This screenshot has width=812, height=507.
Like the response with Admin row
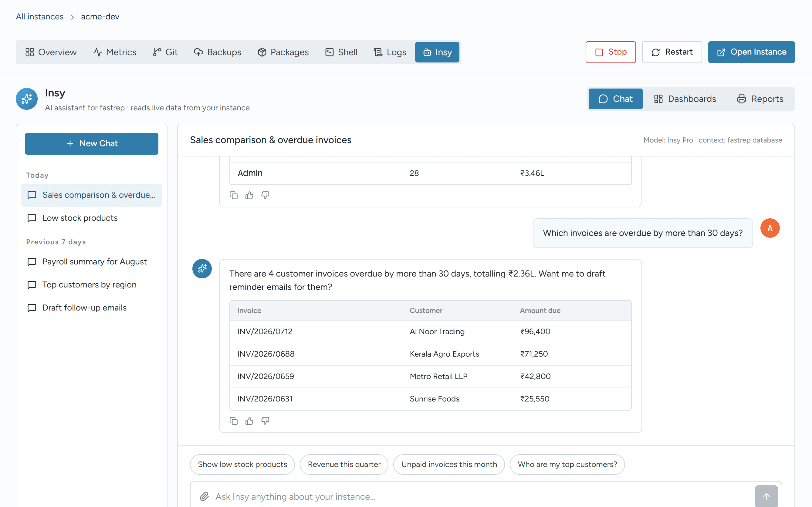249,195
